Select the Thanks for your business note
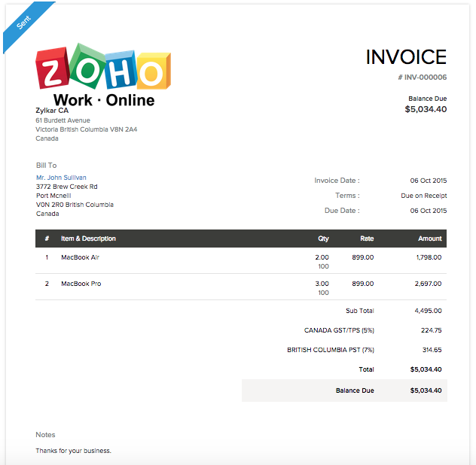This screenshot has width=476, height=465. tap(74, 451)
